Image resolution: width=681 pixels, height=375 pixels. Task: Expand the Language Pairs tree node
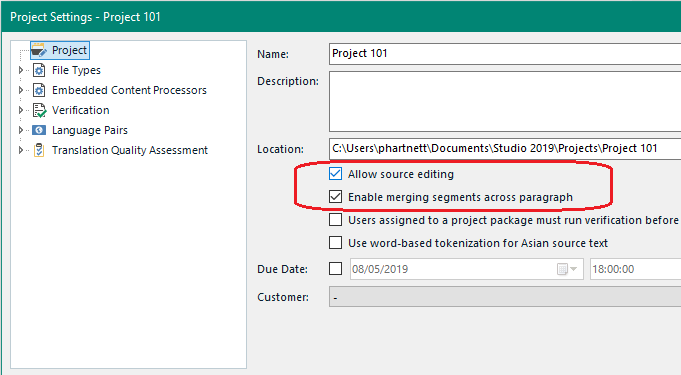point(20,130)
